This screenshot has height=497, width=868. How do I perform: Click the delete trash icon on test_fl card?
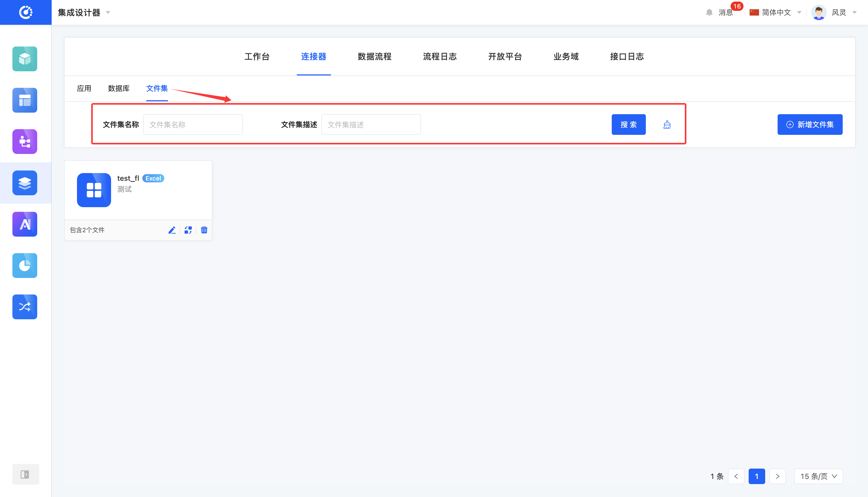pos(204,230)
